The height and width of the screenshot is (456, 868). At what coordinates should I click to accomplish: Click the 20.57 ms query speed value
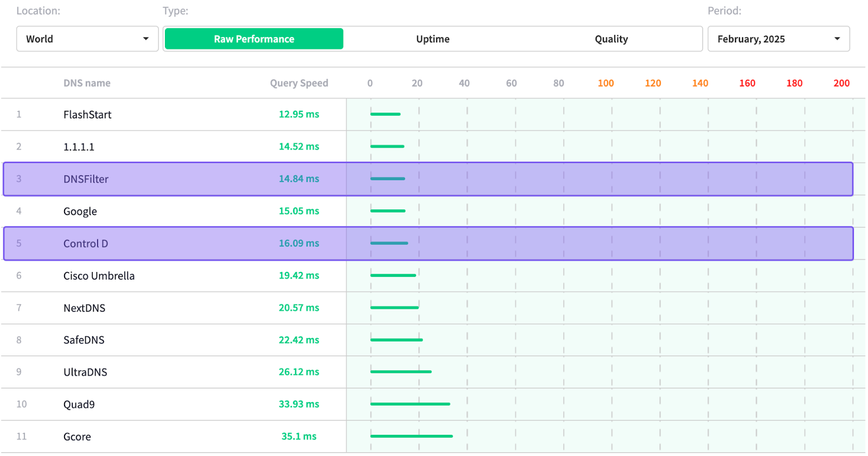pyautogui.click(x=299, y=307)
